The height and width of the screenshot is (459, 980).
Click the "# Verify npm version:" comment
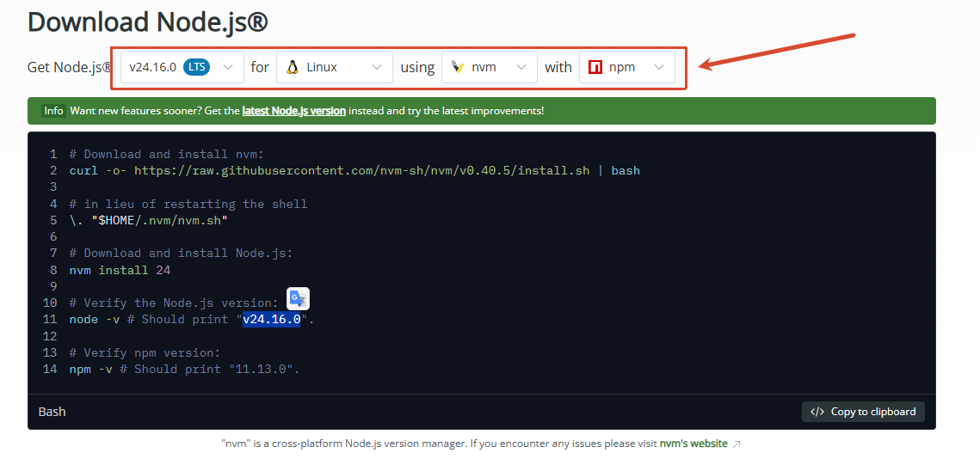tap(145, 352)
